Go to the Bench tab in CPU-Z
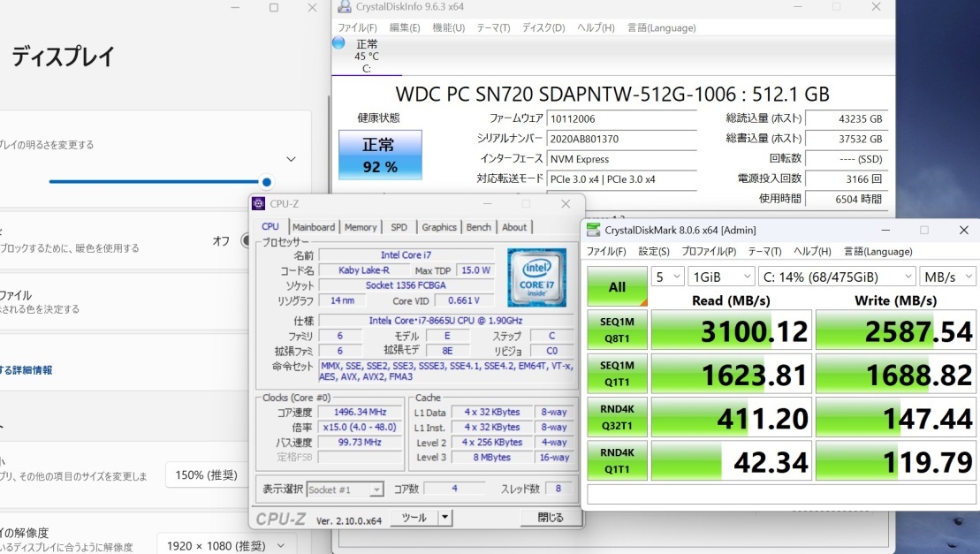The image size is (980, 554). point(479,227)
